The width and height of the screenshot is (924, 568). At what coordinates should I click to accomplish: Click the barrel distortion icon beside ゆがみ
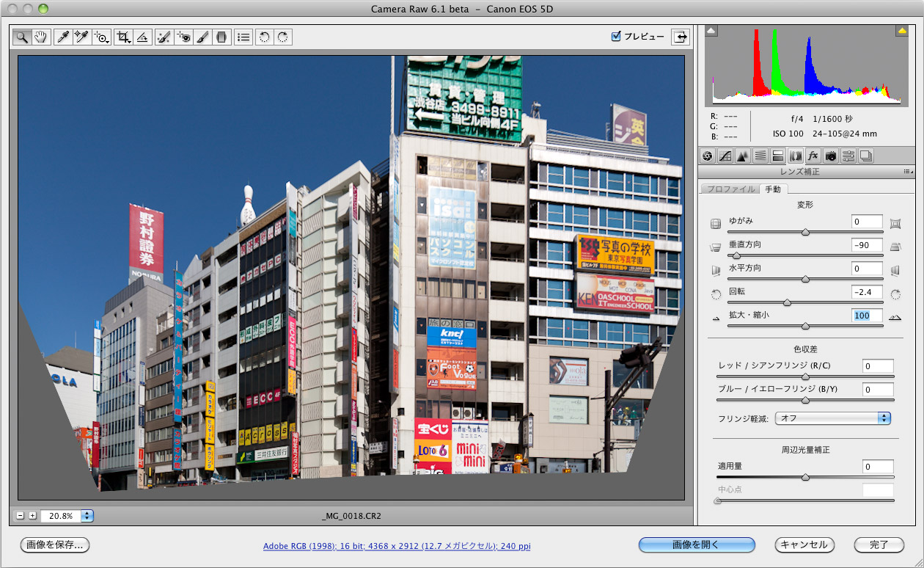(716, 224)
